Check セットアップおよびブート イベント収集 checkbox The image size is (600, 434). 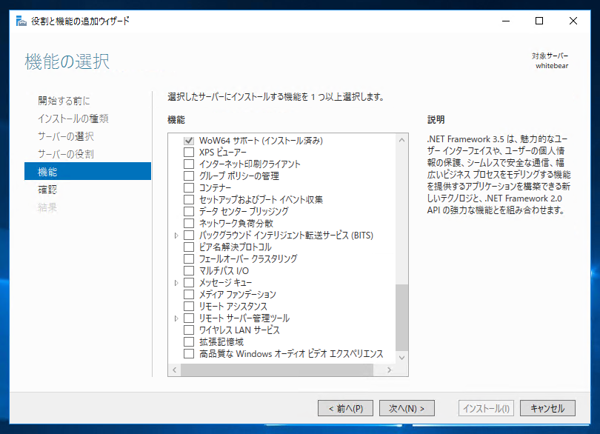coord(189,200)
